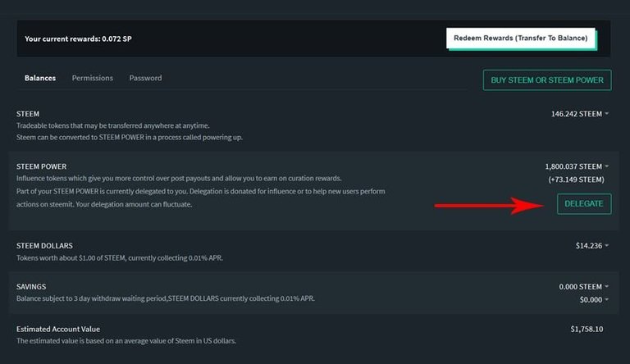This screenshot has width=630, height=364.
Task: Click the STEEM POWER section heading
Action: click(41, 166)
